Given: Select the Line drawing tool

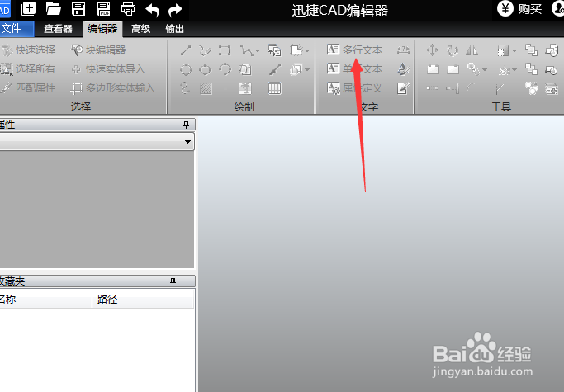Looking at the screenshot, I should (x=186, y=50).
